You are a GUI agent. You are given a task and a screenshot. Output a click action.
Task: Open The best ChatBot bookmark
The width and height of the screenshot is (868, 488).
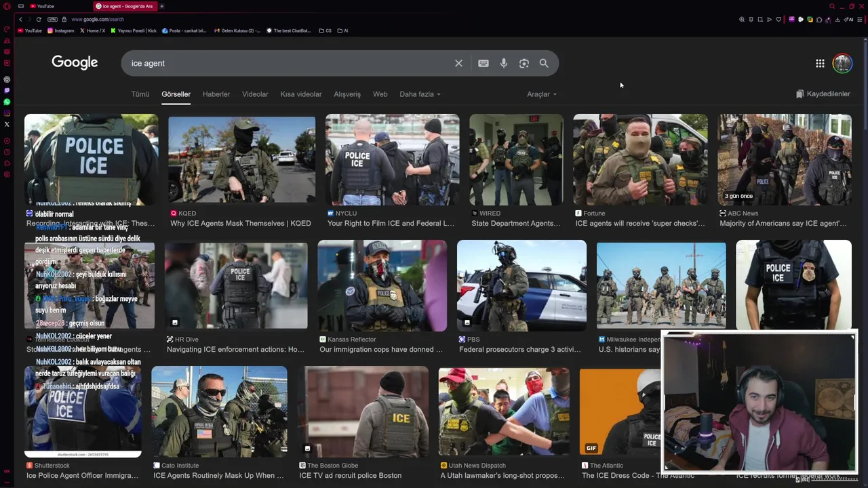pos(288,30)
